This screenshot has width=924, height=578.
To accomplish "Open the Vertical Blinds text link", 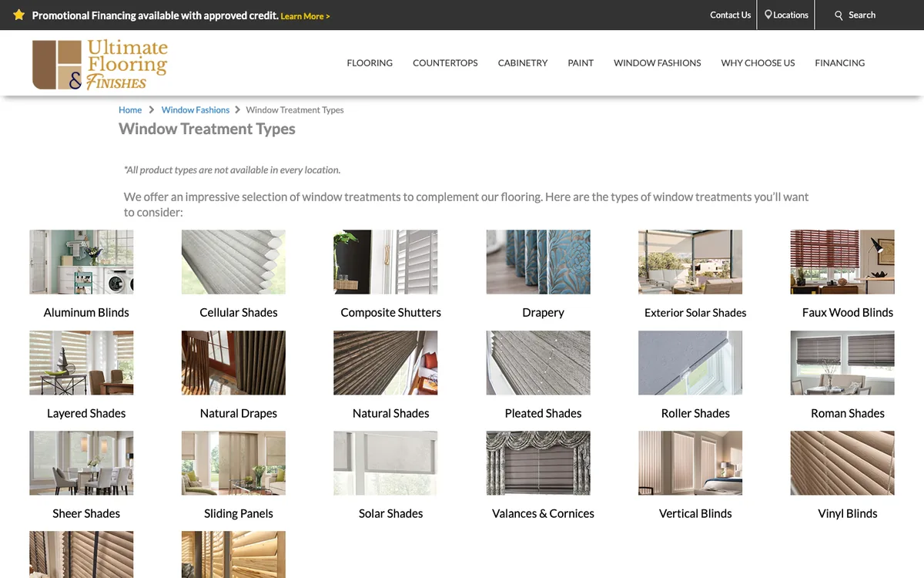I will click(x=695, y=514).
